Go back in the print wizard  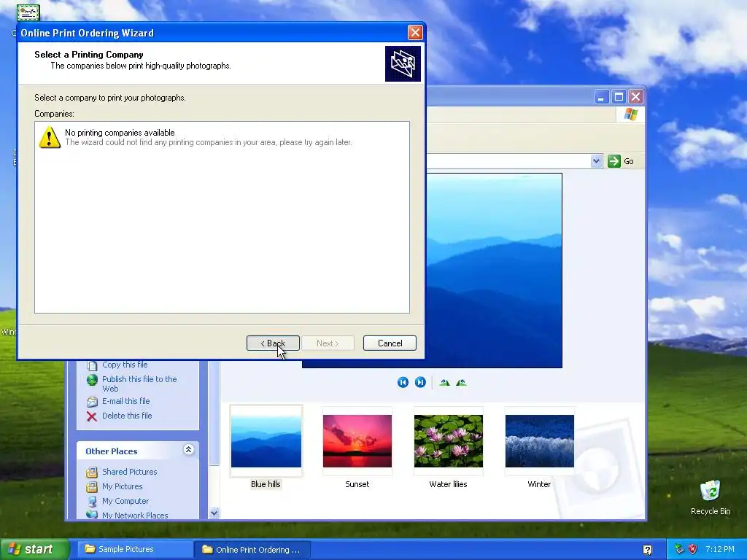coord(273,343)
